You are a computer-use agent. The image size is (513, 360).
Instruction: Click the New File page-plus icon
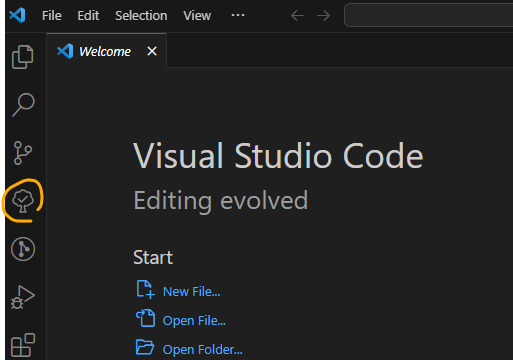(145, 289)
